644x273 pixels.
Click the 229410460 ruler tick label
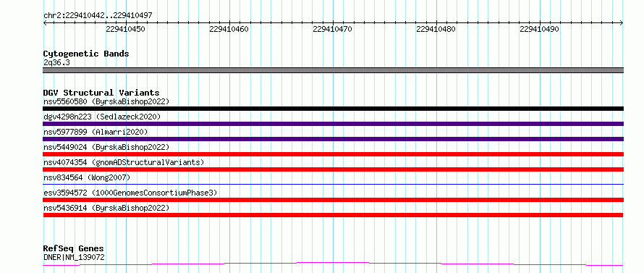click(x=229, y=29)
